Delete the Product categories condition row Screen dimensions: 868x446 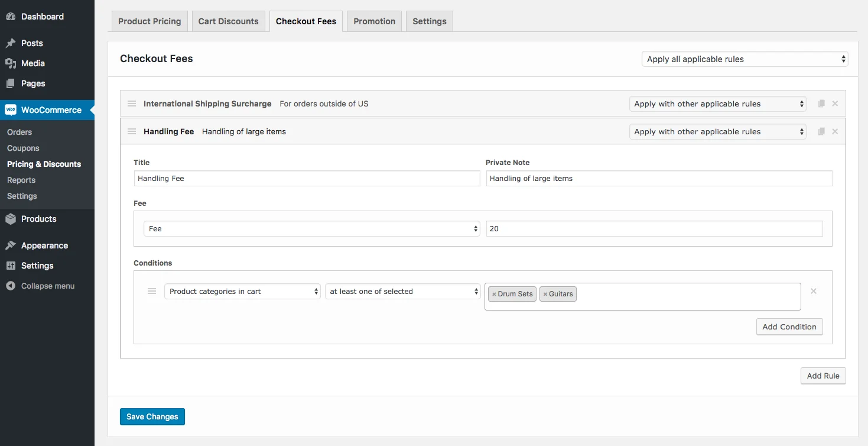click(x=814, y=291)
